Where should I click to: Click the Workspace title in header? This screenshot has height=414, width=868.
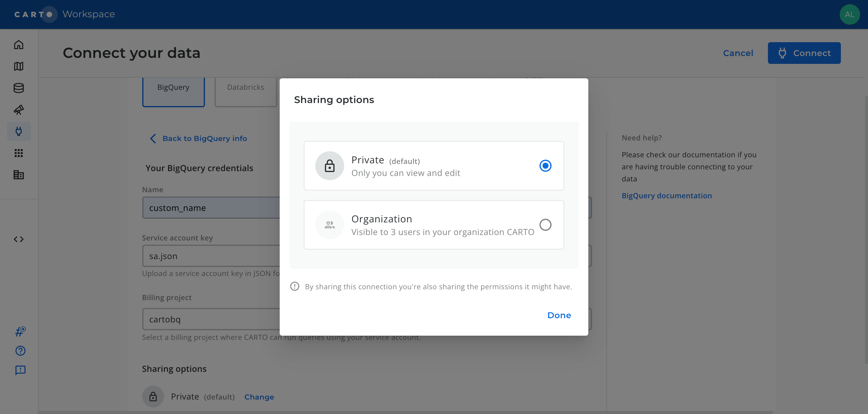(x=89, y=14)
